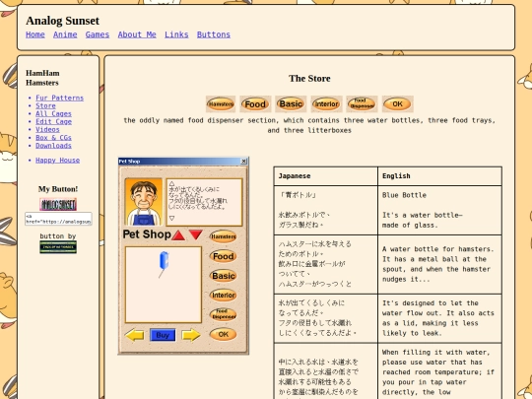Click 'A water bottle for hamsters' cell
The image size is (532, 399).
click(x=439, y=264)
